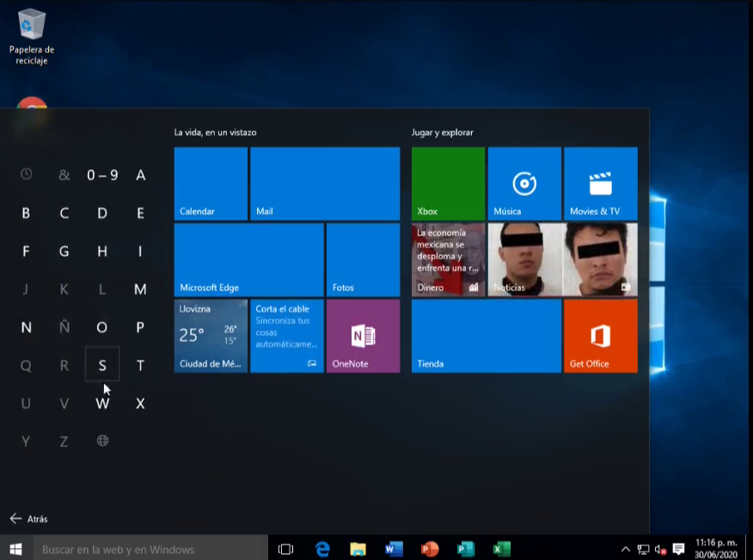Open the weather tile for Ciudad de México
The width and height of the screenshot is (753, 560).
click(x=211, y=336)
